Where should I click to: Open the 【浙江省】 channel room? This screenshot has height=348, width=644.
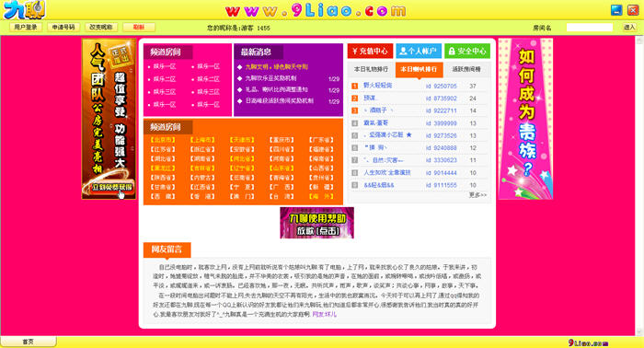pyautogui.click(x=202, y=149)
